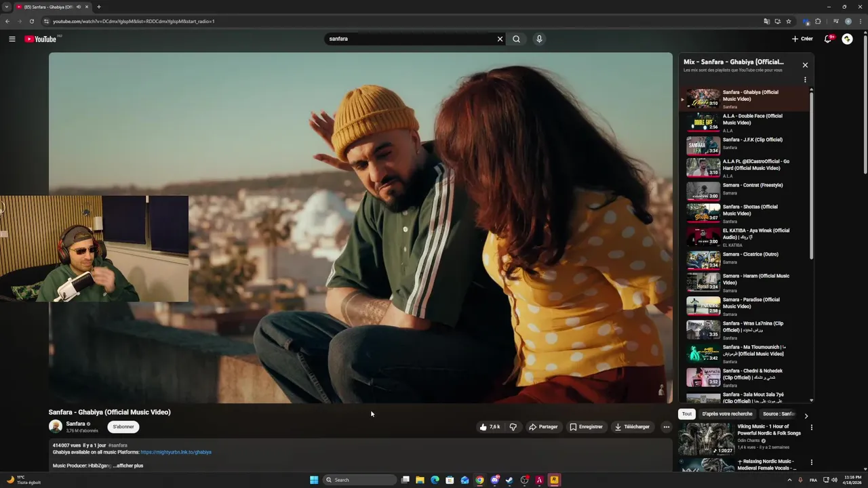Play 'Sanfara - Wras La7nina' clip

[x=744, y=330]
